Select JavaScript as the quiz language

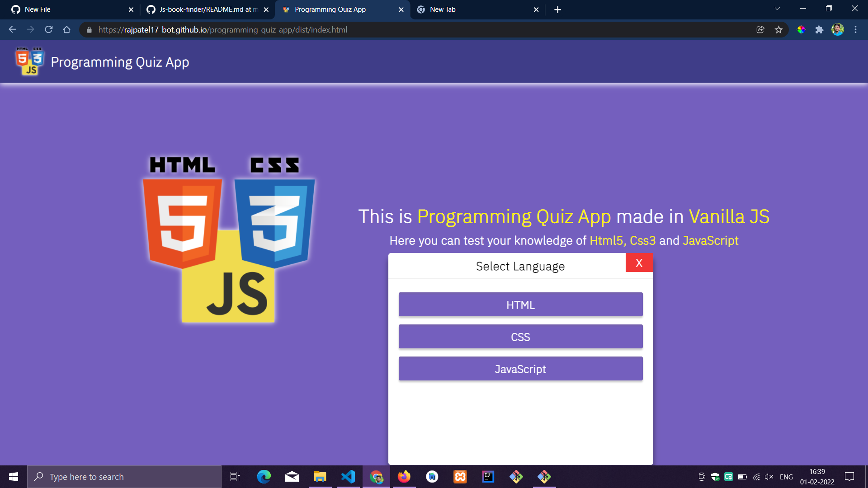point(520,369)
